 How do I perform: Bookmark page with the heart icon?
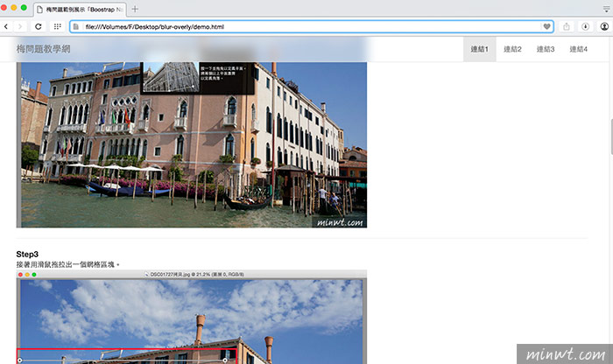[x=546, y=26]
